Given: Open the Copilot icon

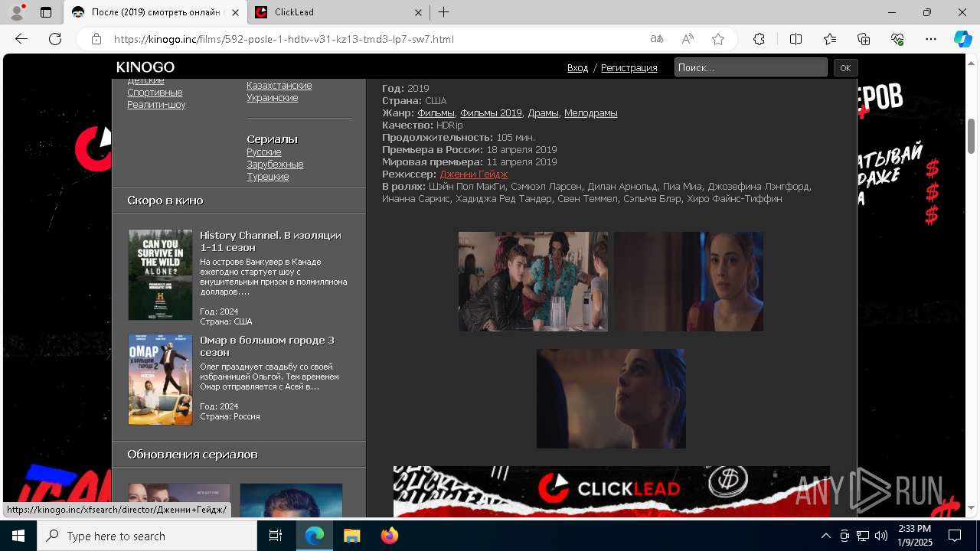Looking at the screenshot, I should [x=962, y=39].
